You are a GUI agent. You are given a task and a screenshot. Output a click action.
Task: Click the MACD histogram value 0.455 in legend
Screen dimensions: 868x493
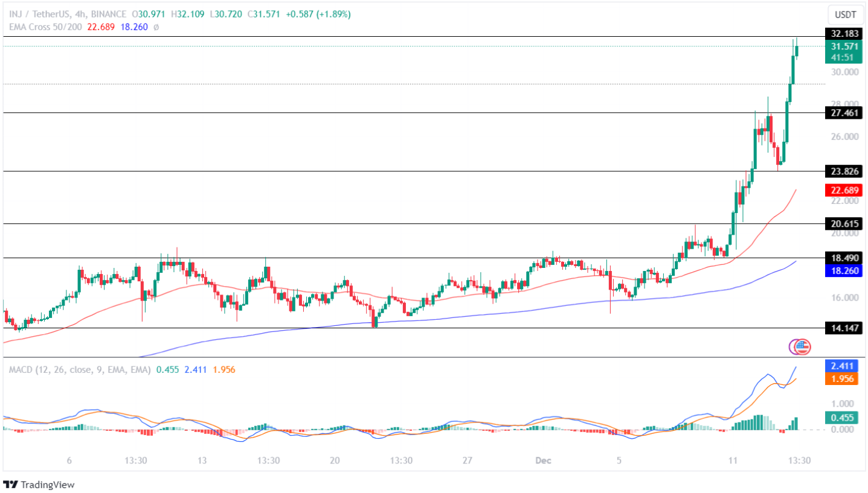[x=167, y=369]
